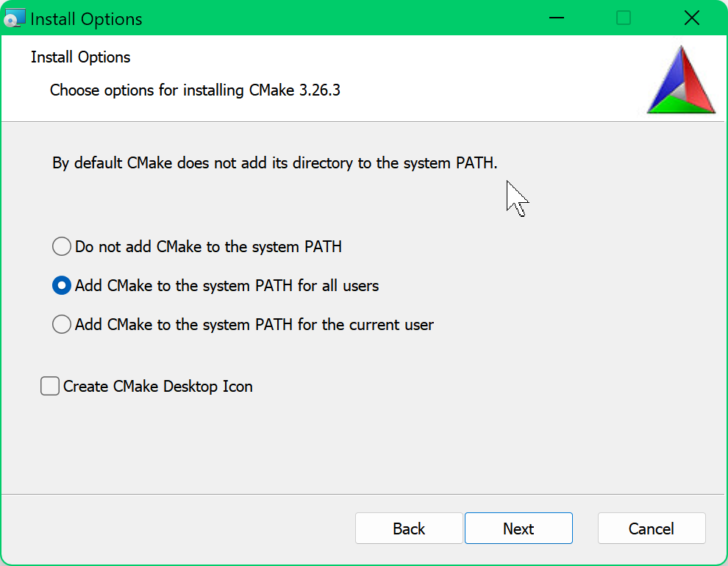The width and height of the screenshot is (728, 566).
Task: Close the Install Options dialog
Action: [691, 18]
